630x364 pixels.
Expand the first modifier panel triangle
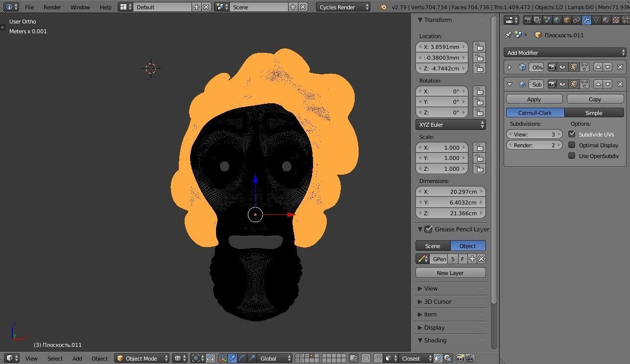[x=509, y=67]
